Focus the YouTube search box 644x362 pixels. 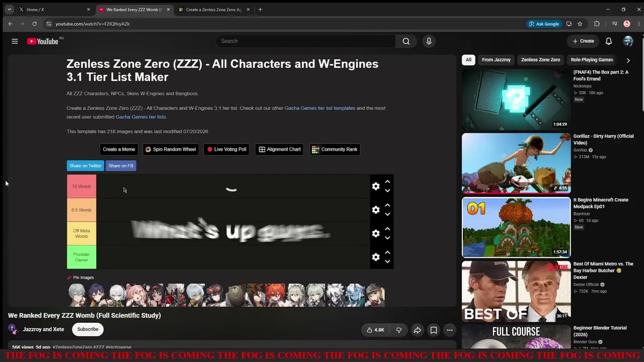306,41
